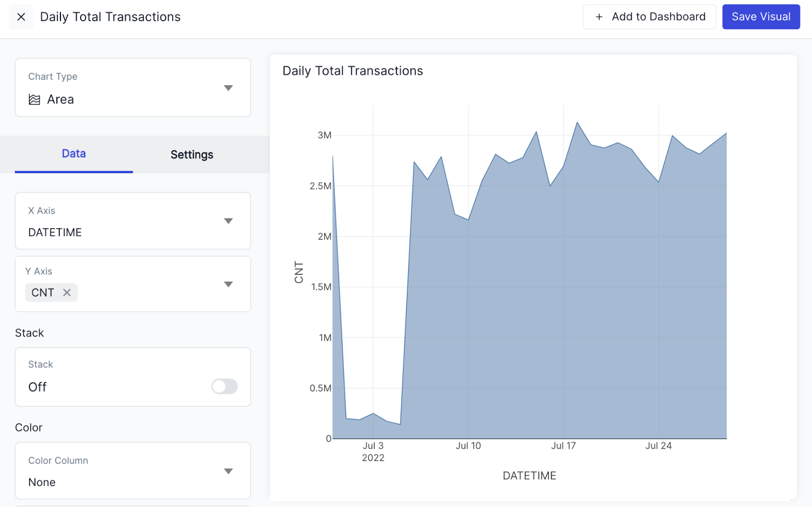Expand the Y Axis dropdown arrow
812x507 pixels.
(228, 284)
